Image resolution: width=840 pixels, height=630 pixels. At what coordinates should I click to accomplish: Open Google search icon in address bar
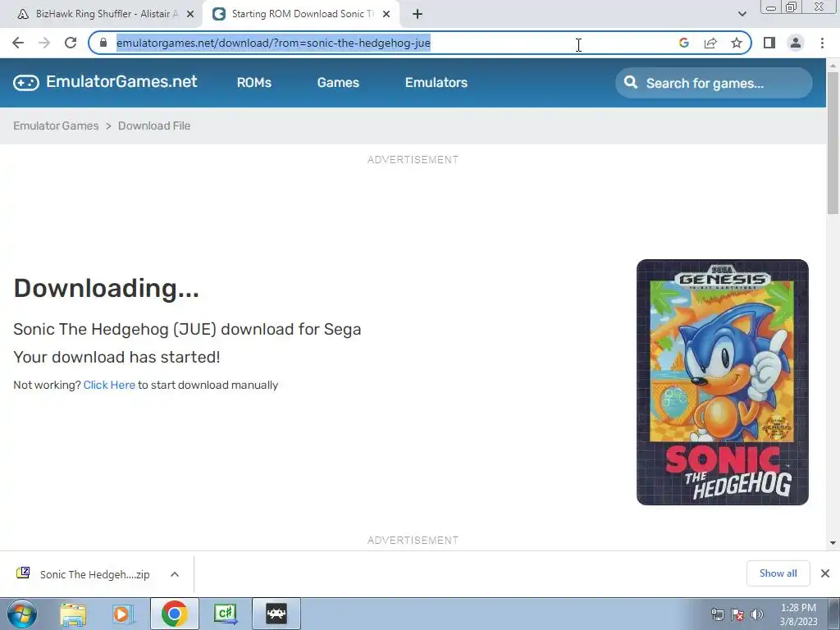683,43
